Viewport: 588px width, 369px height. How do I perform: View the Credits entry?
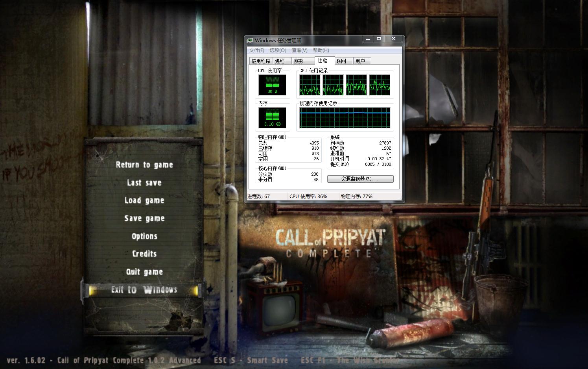click(144, 254)
